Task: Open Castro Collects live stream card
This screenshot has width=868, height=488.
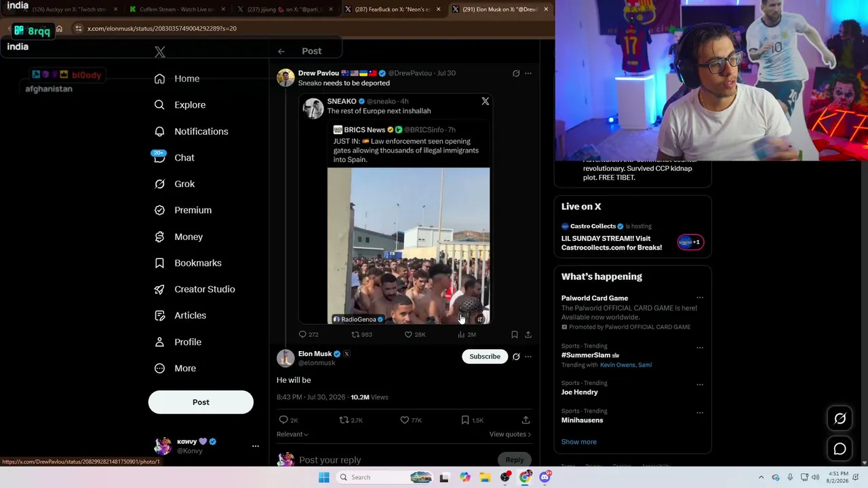Action: (x=633, y=237)
